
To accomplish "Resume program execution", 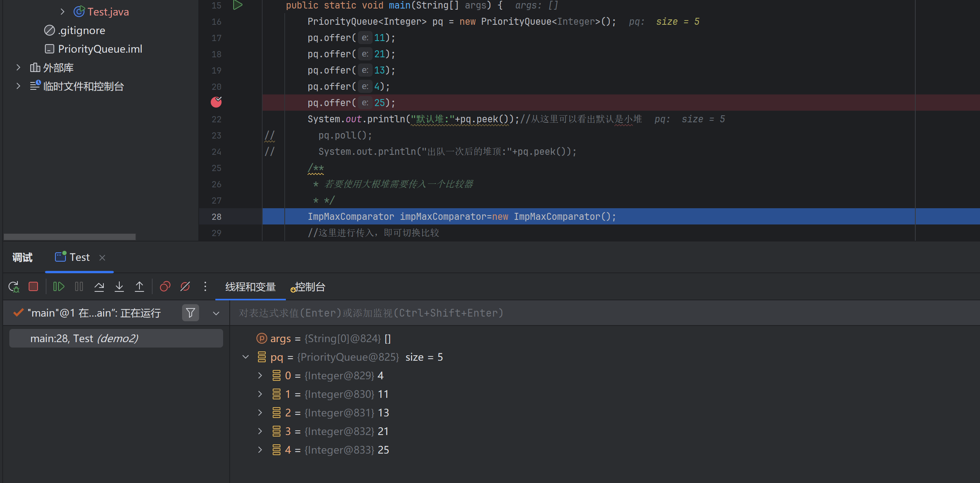I will point(58,286).
